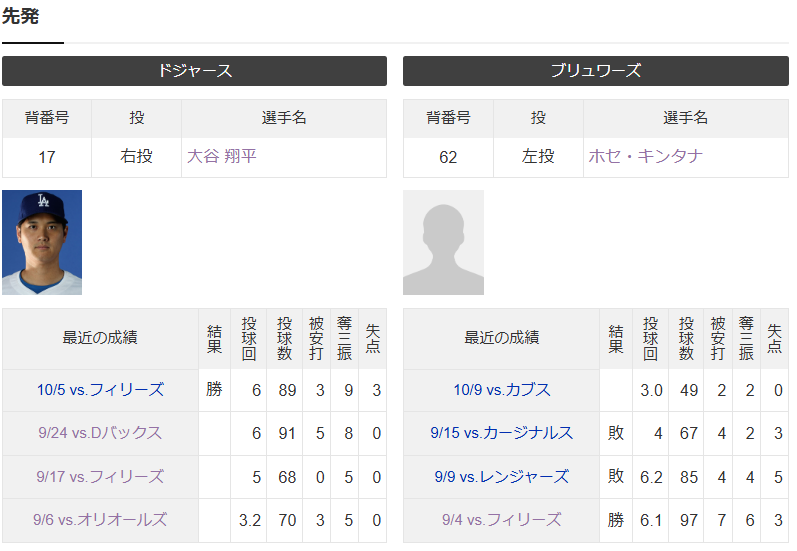Click the ドジャース team header bar
Image resolution: width=797 pixels, height=551 pixels.
[x=194, y=71]
